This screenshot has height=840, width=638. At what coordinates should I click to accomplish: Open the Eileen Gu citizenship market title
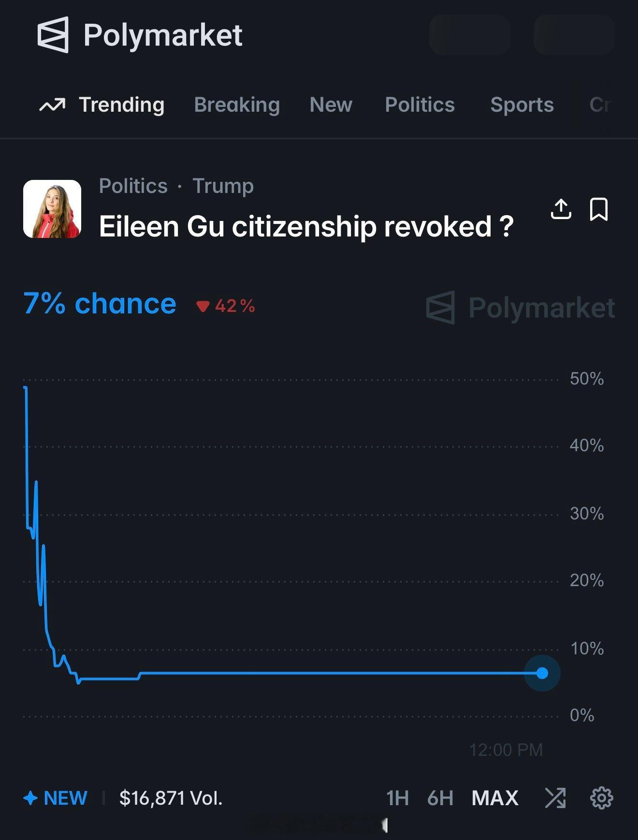306,226
